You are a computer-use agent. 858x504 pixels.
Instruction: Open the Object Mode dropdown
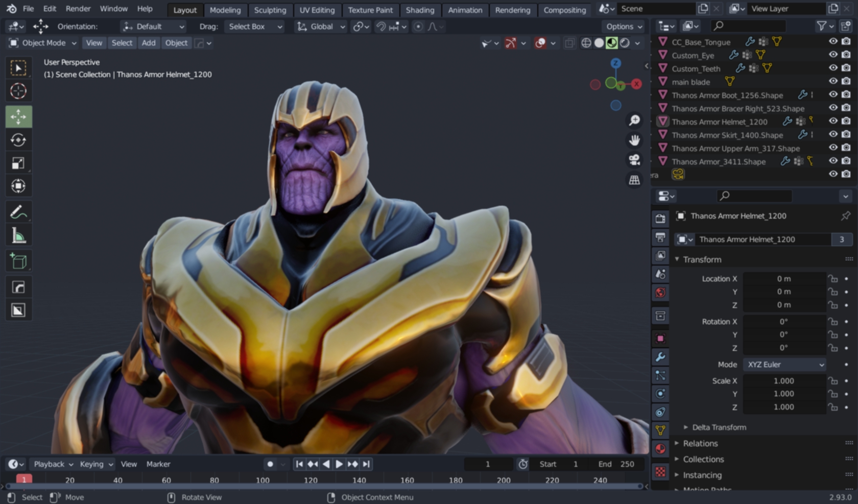coord(43,43)
